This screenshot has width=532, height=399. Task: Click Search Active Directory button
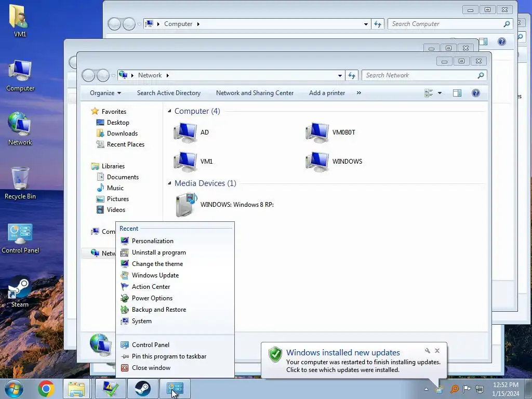(x=169, y=93)
